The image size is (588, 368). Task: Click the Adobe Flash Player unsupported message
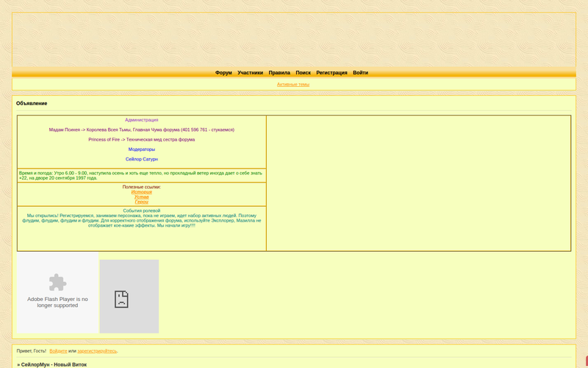click(57, 302)
